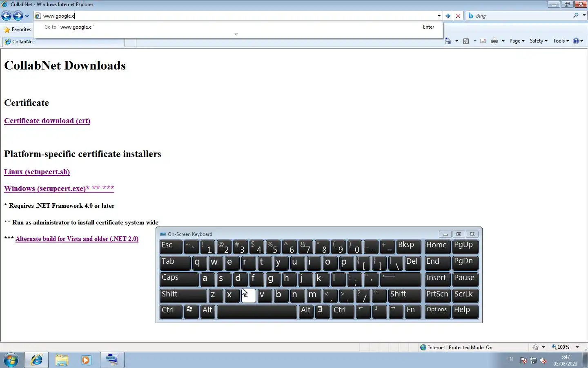
Task: Click the Print icon in the command bar
Action: point(494,41)
